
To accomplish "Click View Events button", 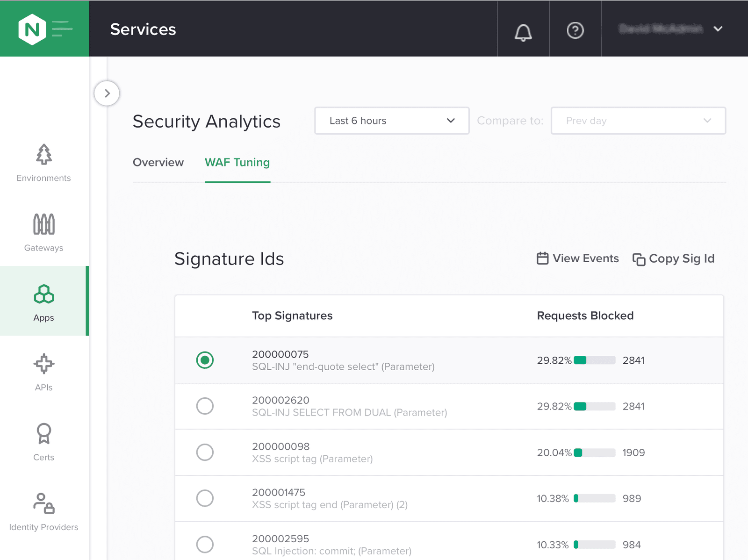I will [578, 258].
